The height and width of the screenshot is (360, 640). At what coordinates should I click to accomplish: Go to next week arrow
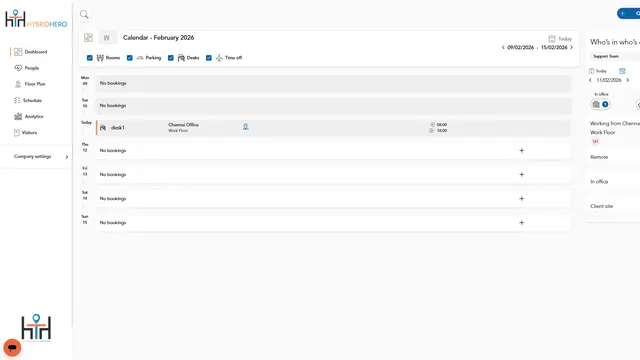point(571,47)
